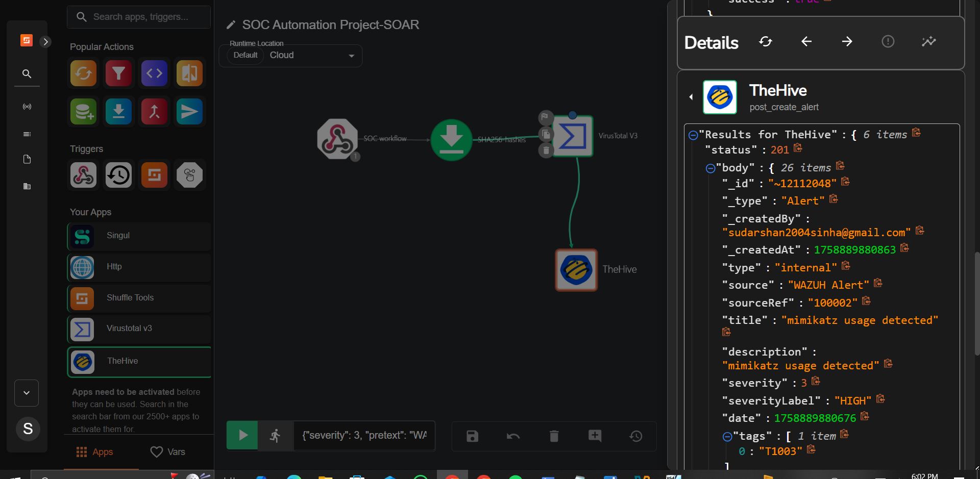Select the green SHA256-hashes node
Image resolution: width=980 pixels, height=479 pixels.
tap(451, 139)
